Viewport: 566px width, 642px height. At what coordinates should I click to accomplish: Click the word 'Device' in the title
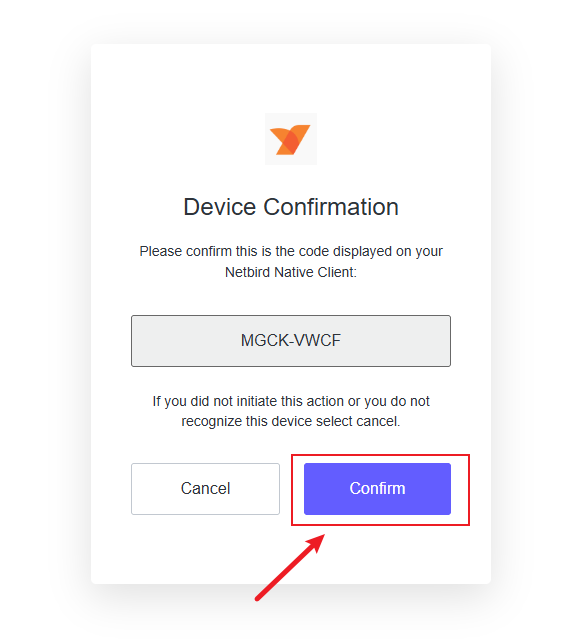220,207
